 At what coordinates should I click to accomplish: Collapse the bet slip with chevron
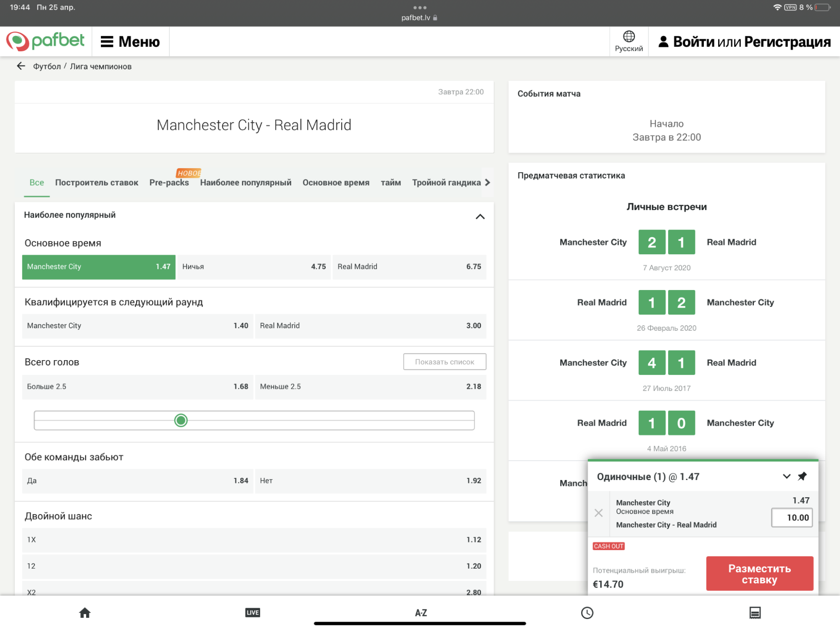pyautogui.click(x=787, y=476)
